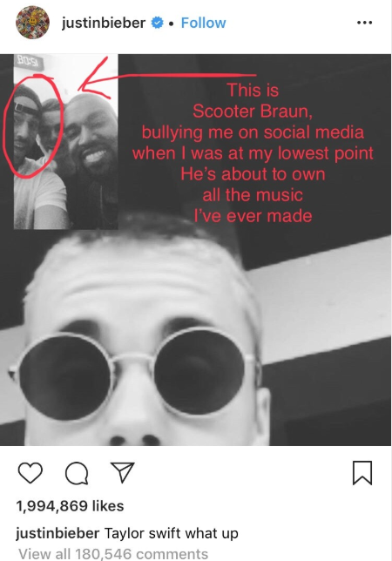
Task: Save the post with the bookmark icon
Action: pos(362,473)
